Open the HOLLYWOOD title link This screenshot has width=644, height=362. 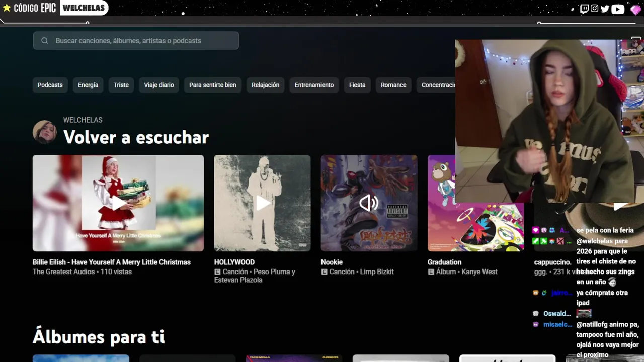coord(234,262)
